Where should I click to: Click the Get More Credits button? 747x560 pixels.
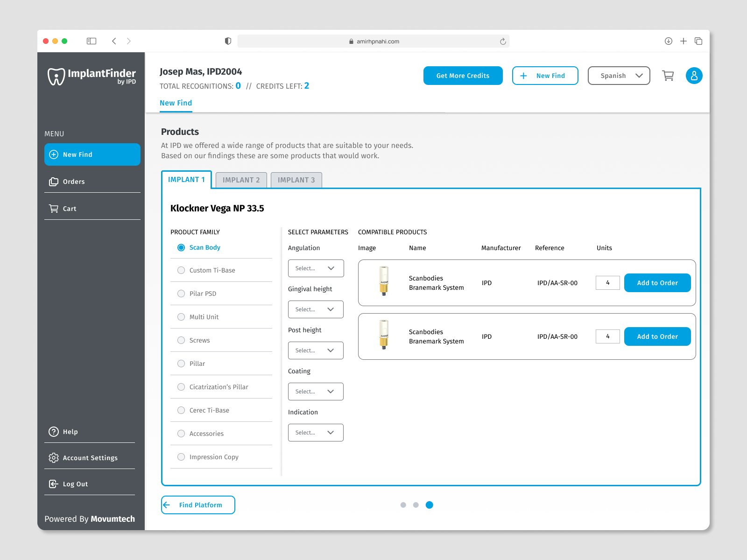click(x=463, y=76)
